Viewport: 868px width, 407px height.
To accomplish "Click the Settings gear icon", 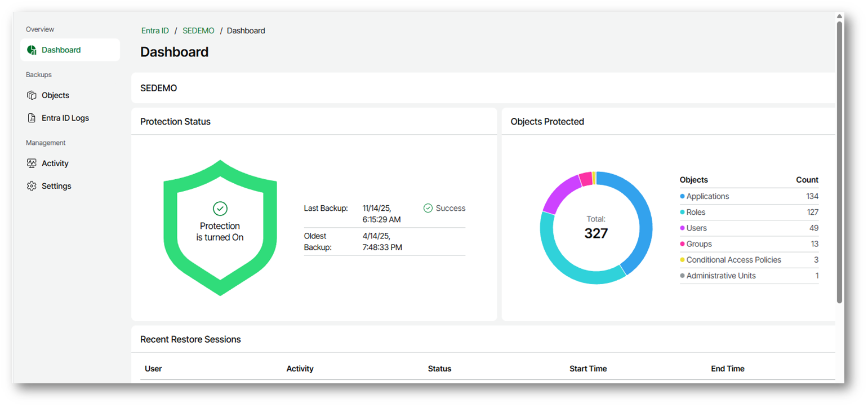I will click(32, 186).
